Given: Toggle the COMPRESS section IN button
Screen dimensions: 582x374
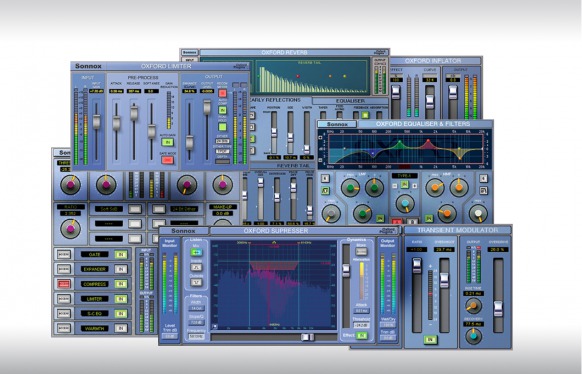Looking at the screenshot, I should click(x=121, y=284).
